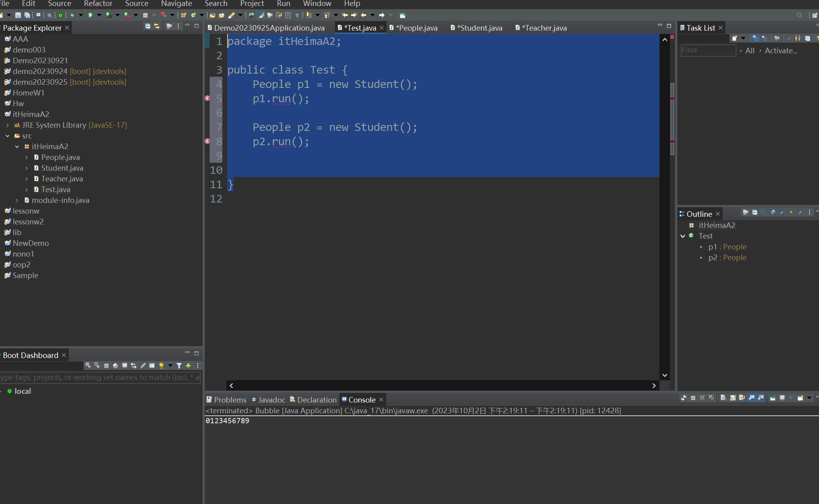Click the search magnifier icon at top right

(799, 15)
